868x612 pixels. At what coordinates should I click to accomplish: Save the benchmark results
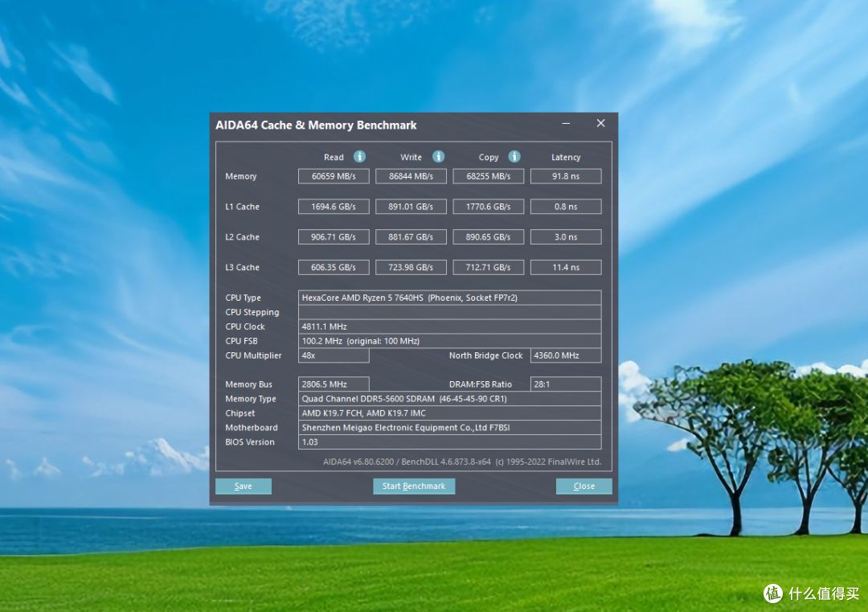click(243, 486)
